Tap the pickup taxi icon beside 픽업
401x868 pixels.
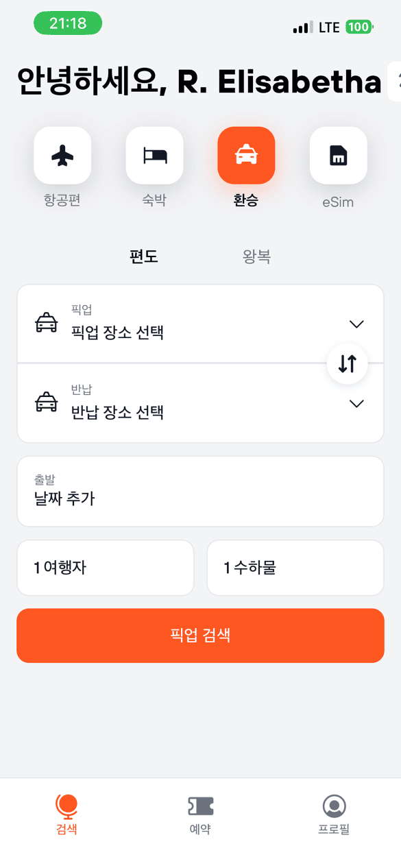point(47,323)
